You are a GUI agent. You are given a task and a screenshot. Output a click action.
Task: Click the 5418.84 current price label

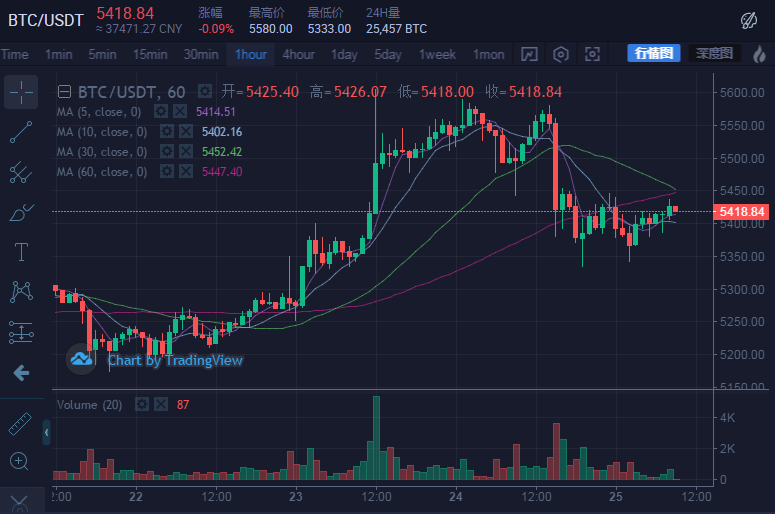click(x=742, y=212)
